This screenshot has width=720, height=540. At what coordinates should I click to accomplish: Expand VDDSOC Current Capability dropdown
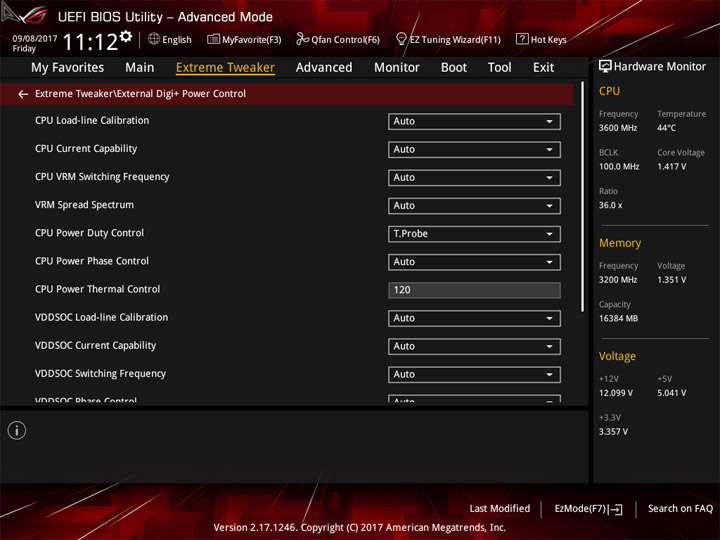click(x=474, y=346)
